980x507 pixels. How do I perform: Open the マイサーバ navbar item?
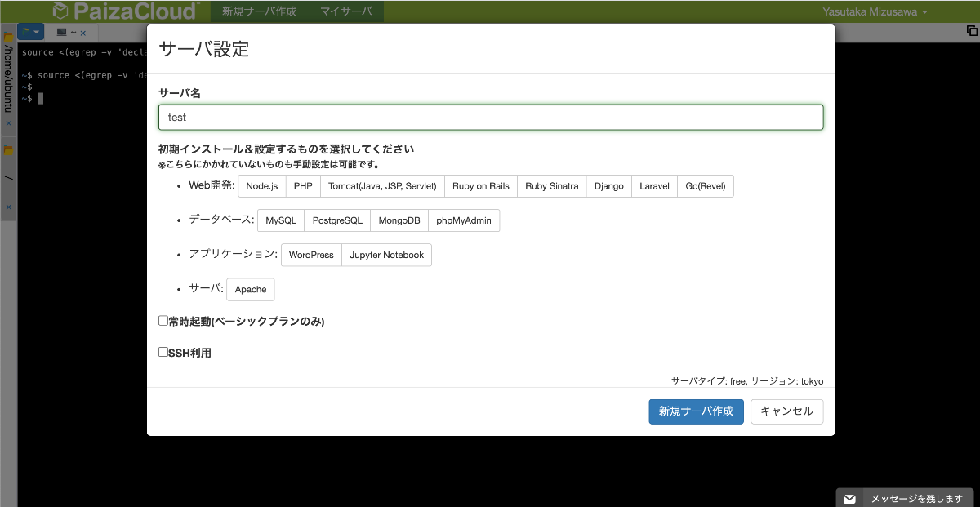click(x=346, y=11)
